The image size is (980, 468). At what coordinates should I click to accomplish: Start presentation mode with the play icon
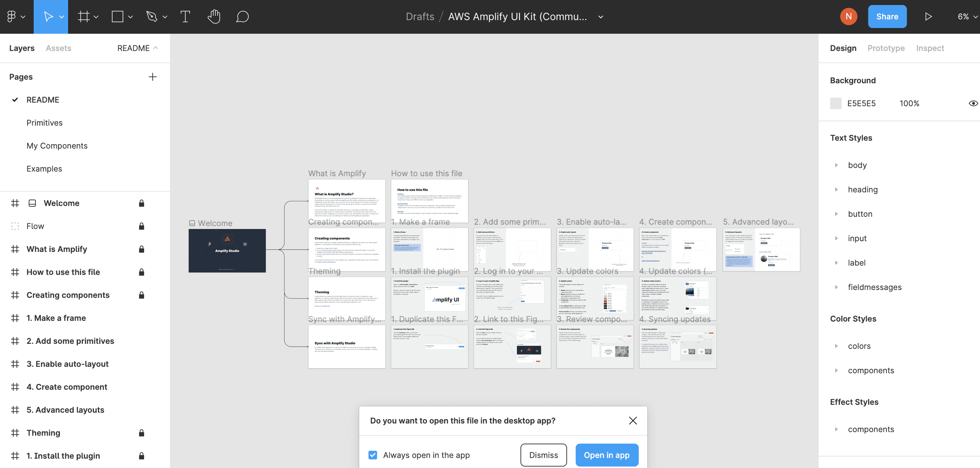click(928, 17)
